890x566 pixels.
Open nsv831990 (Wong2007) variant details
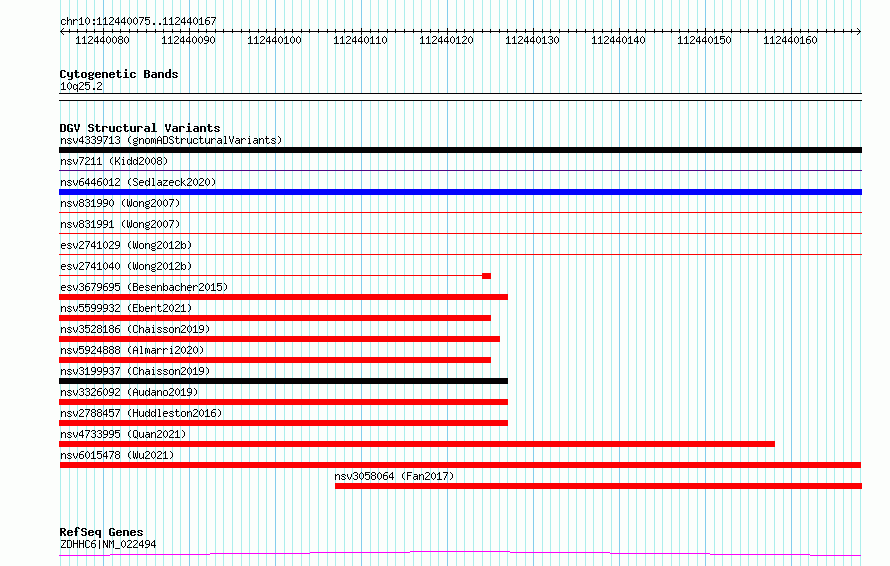point(120,203)
